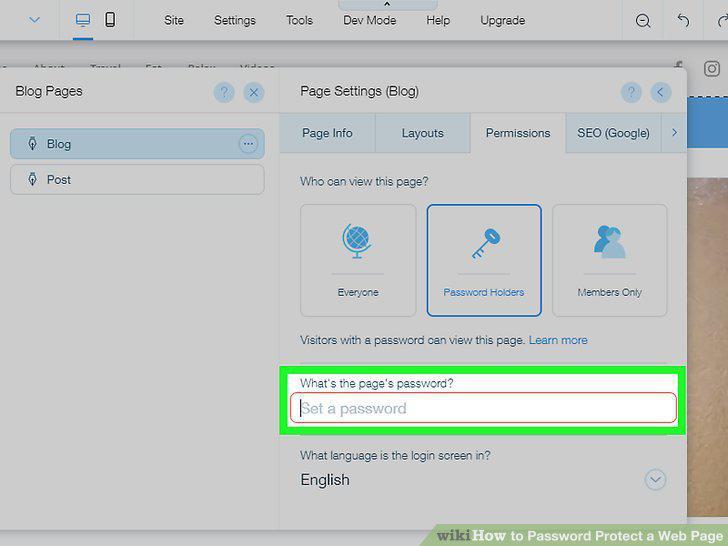Viewport: 728px width, 546px height.
Task: Click the pen icon beside Blog
Action: (32, 143)
